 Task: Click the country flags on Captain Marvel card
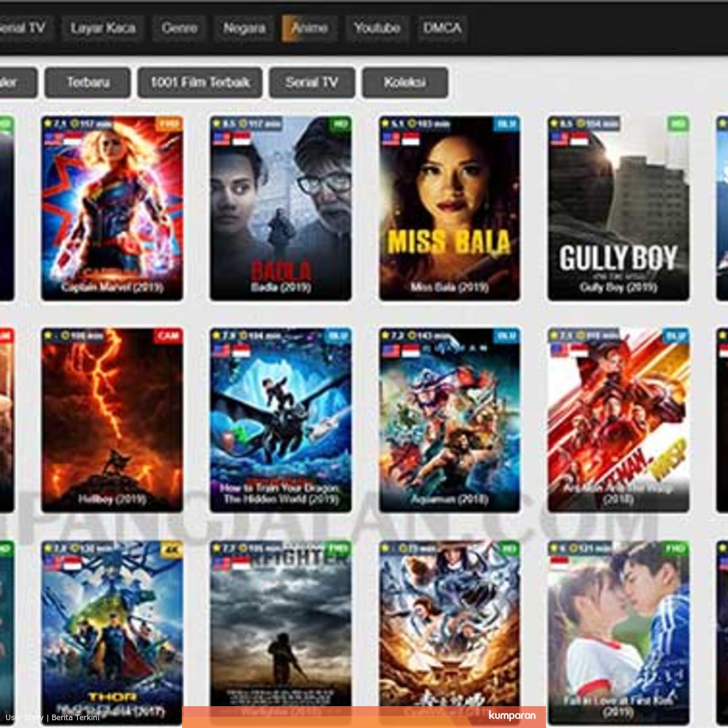pyautogui.click(x=63, y=139)
